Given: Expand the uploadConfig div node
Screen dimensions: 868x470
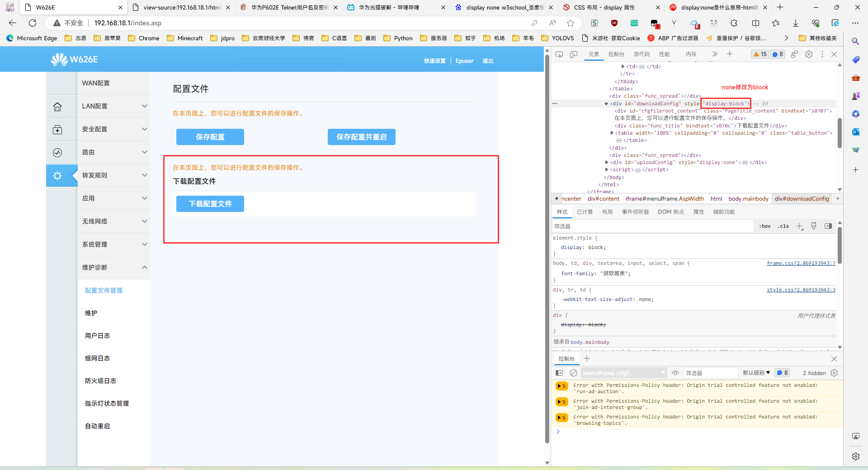Looking at the screenshot, I should click(607, 163).
